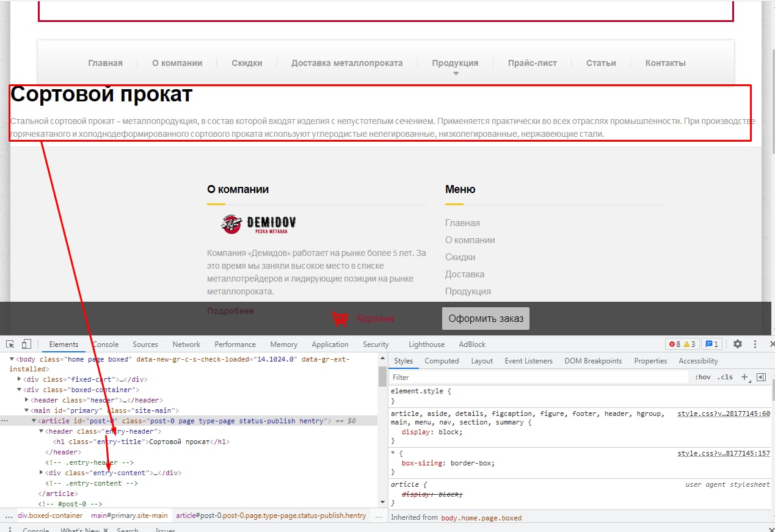Click the footer menu Доставка link
The width and height of the screenshot is (775, 532).
click(465, 274)
